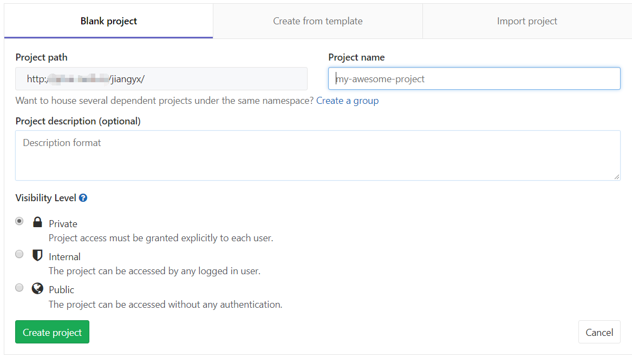Image resolution: width=632 pixels, height=364 pixels.
Task: Click the Create project button
Action: pyautogui.click(x=52, y=332)
